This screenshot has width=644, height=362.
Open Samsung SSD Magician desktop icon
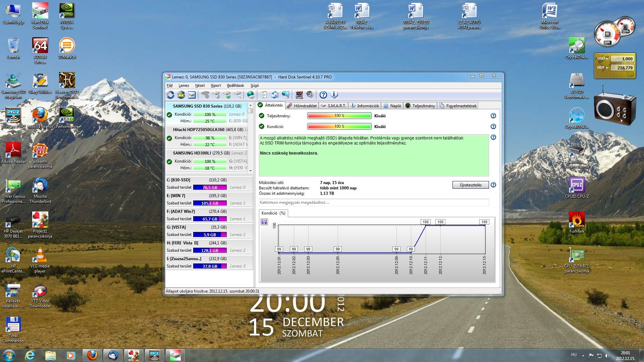point(13,86)
